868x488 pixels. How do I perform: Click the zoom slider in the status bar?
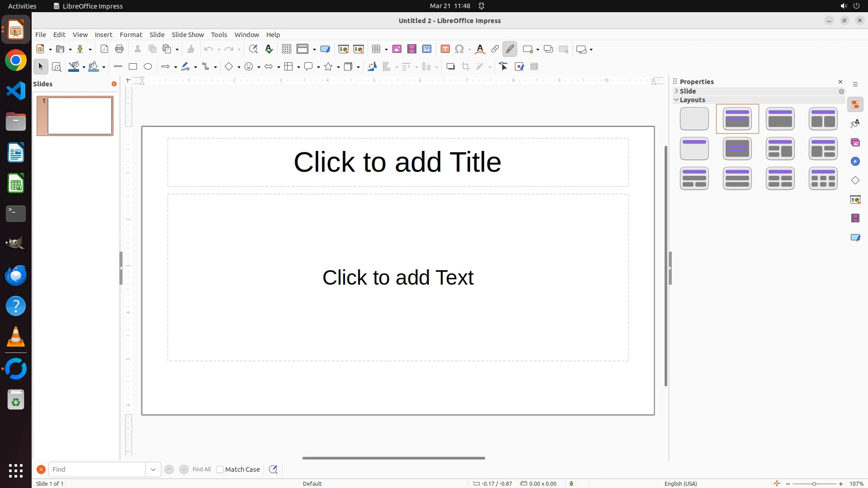814,484
